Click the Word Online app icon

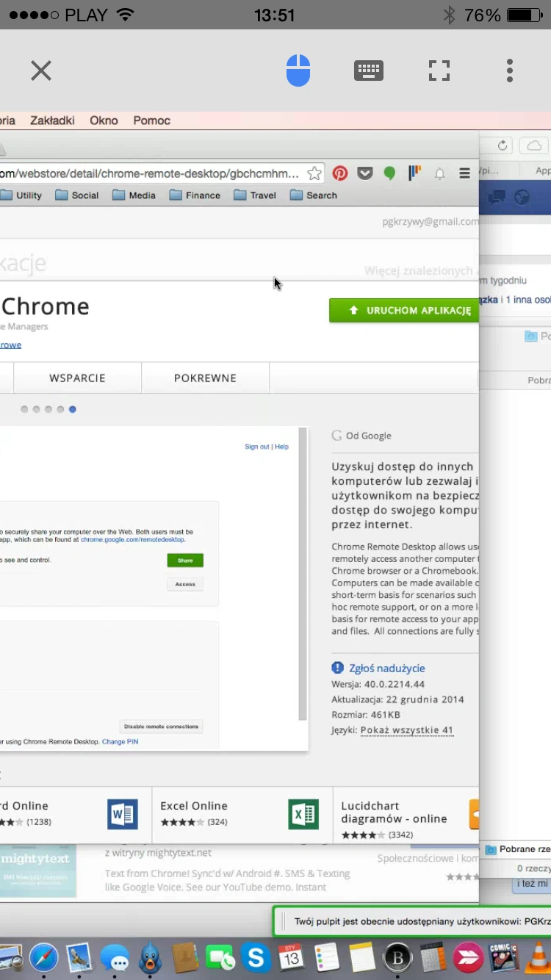(123, 814)
